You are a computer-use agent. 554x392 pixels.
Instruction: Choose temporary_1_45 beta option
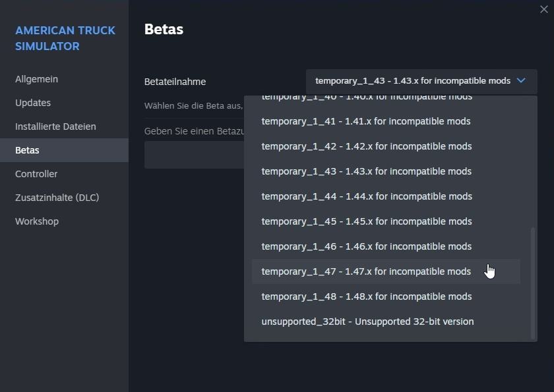[386, 221]
